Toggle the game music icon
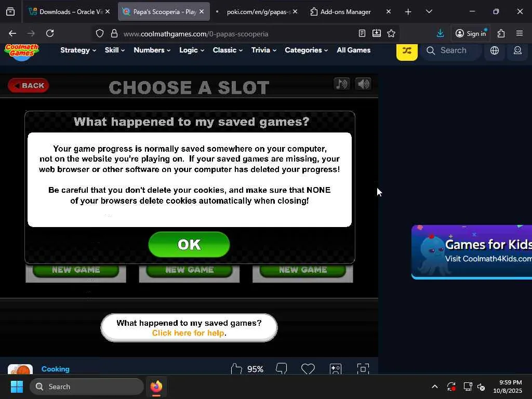532x399 pixels. pos(342,84)
